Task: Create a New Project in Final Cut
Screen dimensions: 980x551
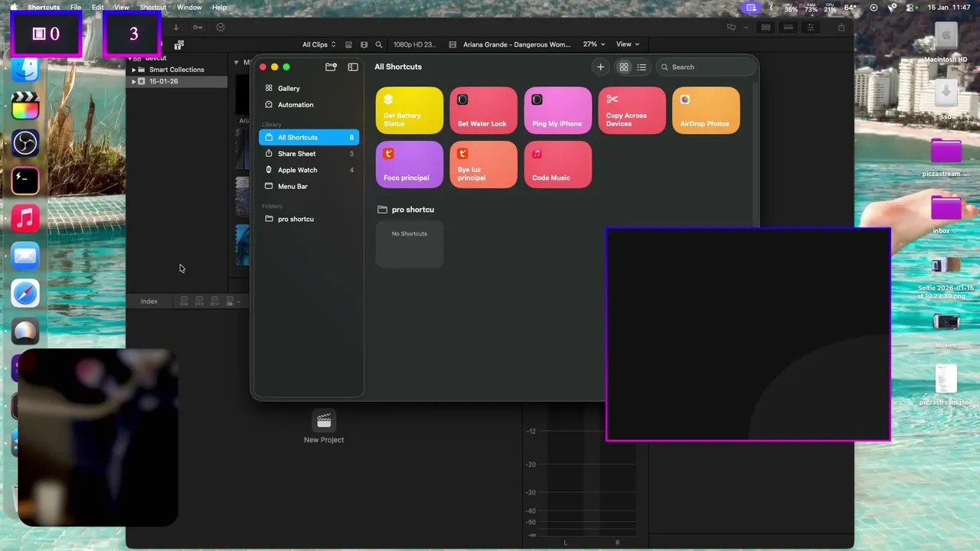Action: [x=324, y=426]
